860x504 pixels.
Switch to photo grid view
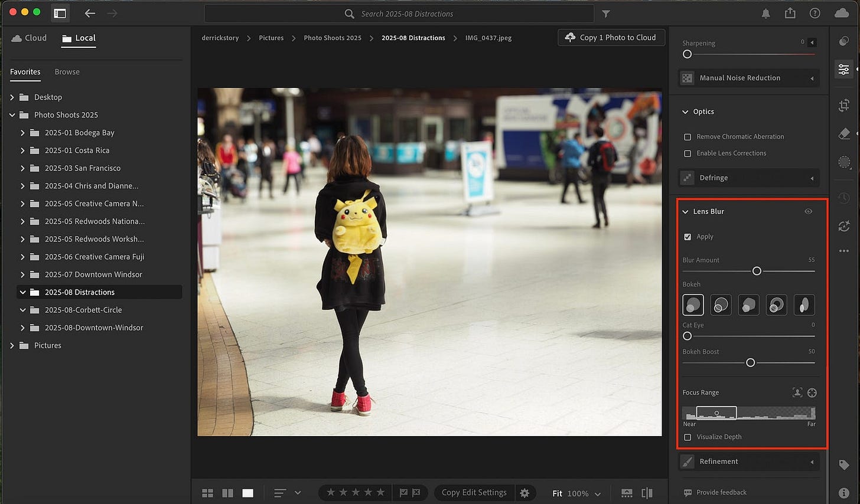tap(207, 493)
